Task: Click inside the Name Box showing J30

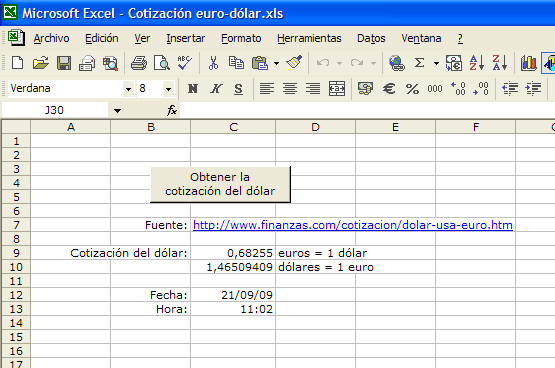Action: (x=55, y=110)
